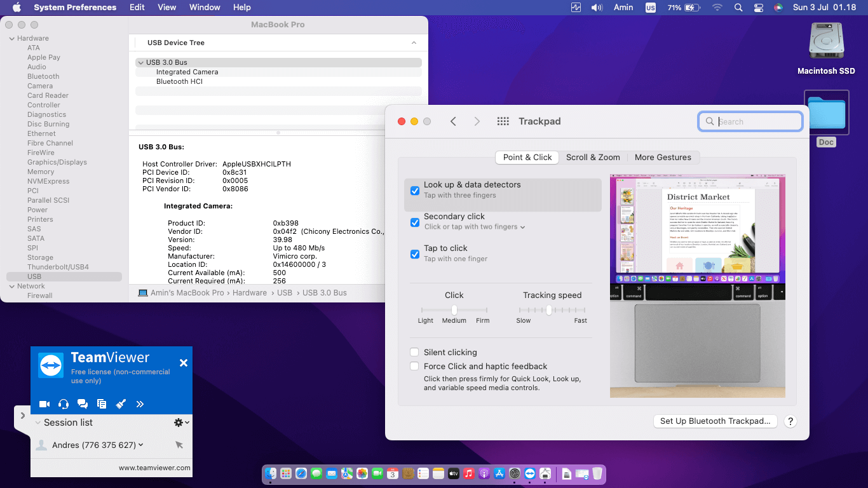This screenshot has height=488, width=868.
Task: Open the TeamViewer chat icon
Action: click(83, 404)
